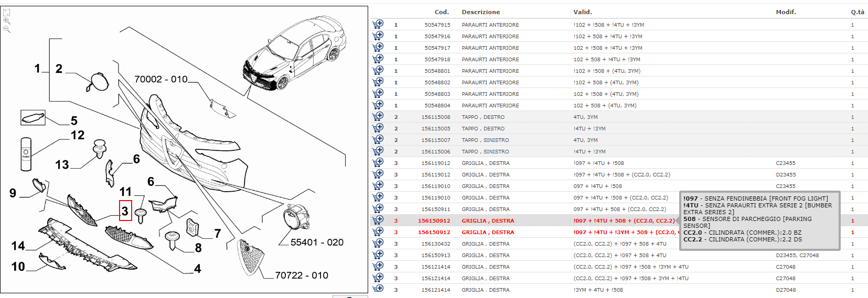Add GRIGLIA part 156150913 to cart
Viewport: 868px width, 298px height.
[378, 255]
